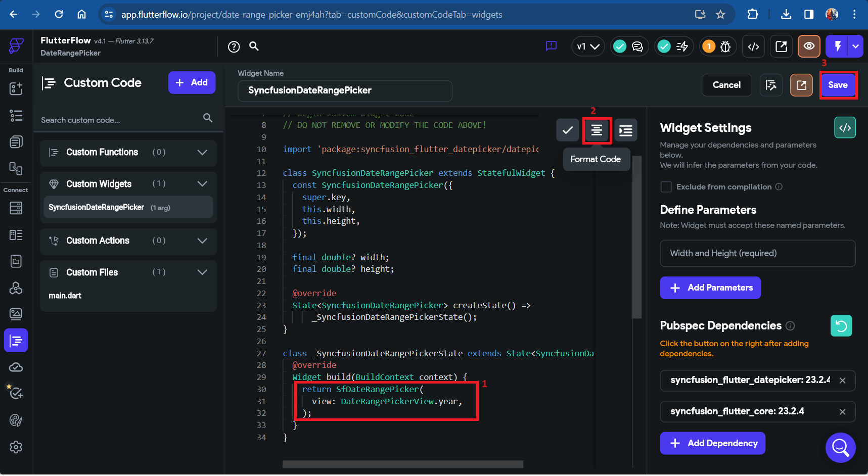The image size is (868, 476).
Task: Open the v1 version dropdown
Action: pos(588,46)
